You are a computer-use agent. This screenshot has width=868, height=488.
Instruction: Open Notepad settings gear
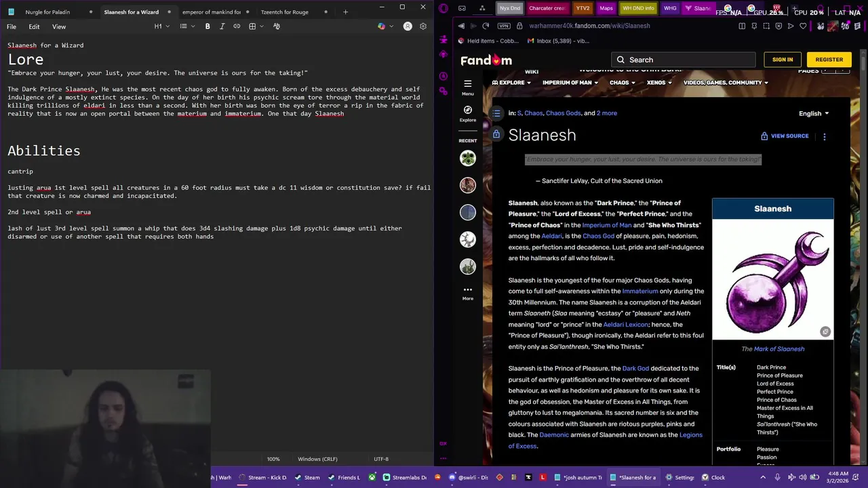coord(423,26)
